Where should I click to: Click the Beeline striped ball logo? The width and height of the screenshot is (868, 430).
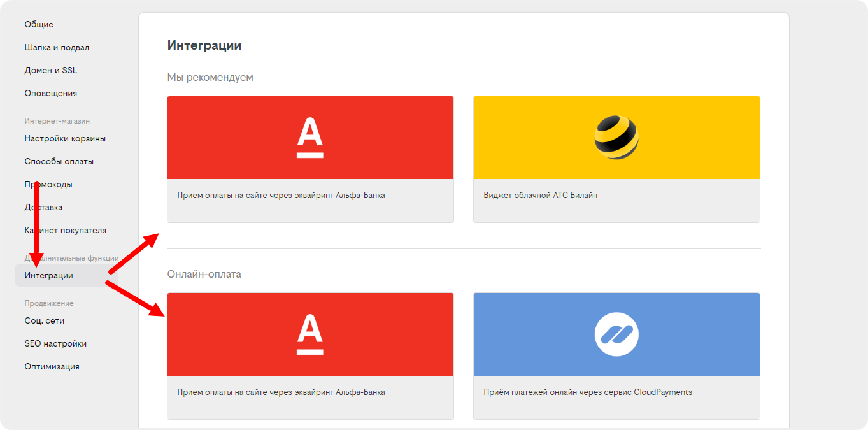(x=616, y=138)
